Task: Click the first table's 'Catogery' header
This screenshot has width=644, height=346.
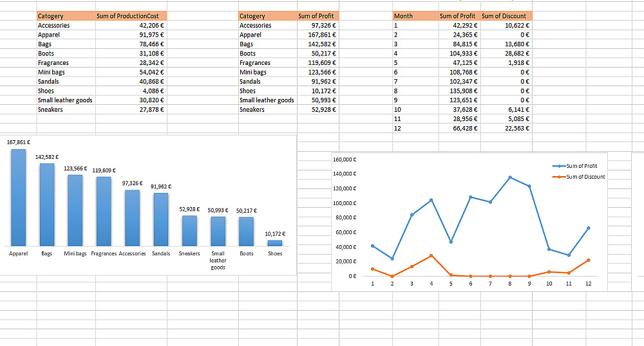Action: coord(66,16)
